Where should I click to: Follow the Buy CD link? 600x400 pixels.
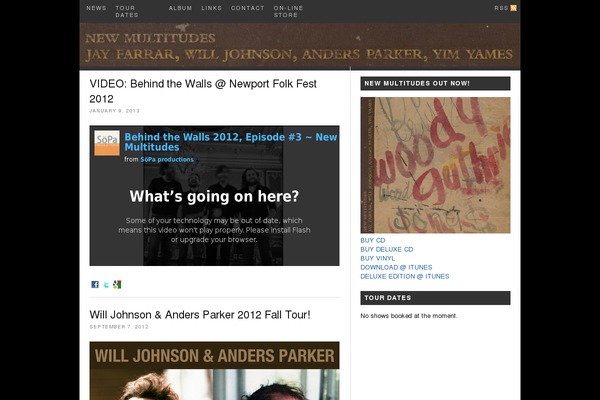point(373,240)
